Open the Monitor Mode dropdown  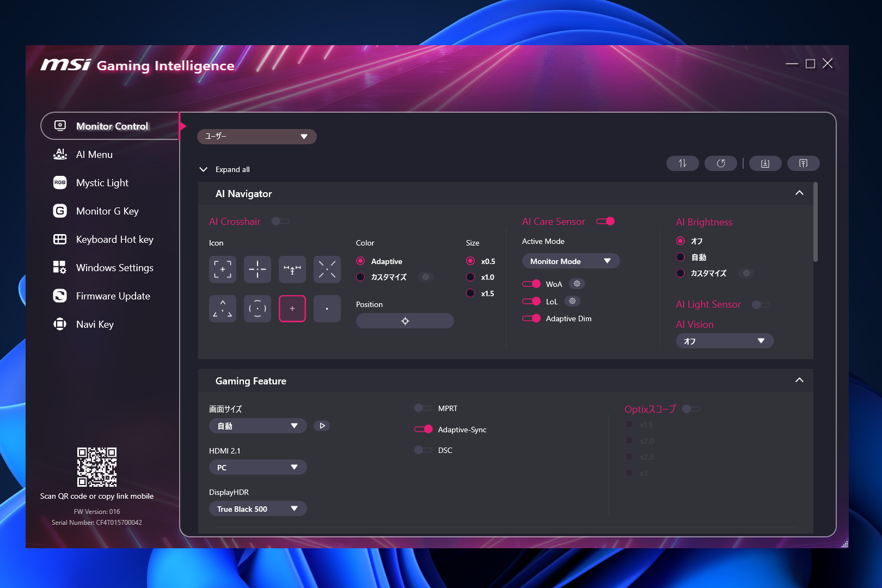click(x=570, y=261)
